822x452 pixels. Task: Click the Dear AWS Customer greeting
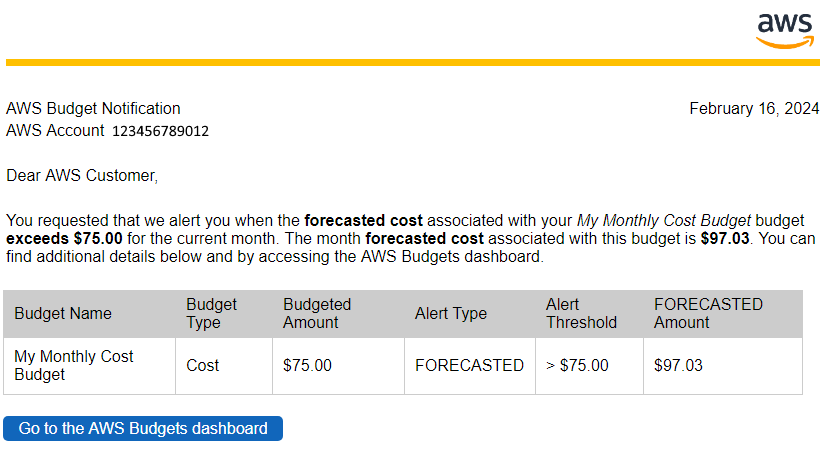pos(82,176)
